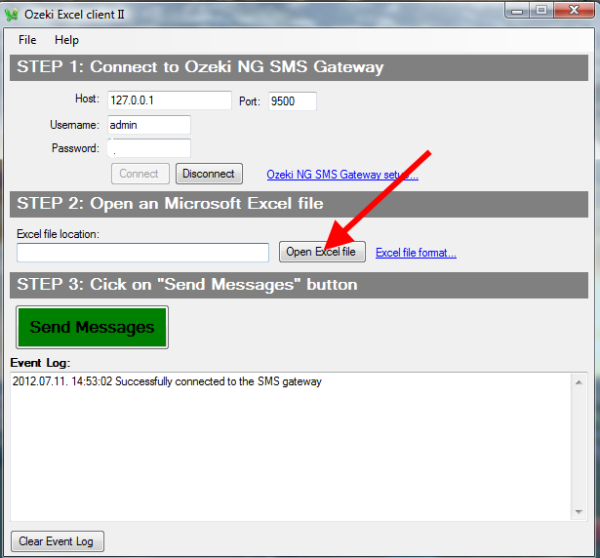
Task: Click the Disconnect button
Action: click(209, 174)
